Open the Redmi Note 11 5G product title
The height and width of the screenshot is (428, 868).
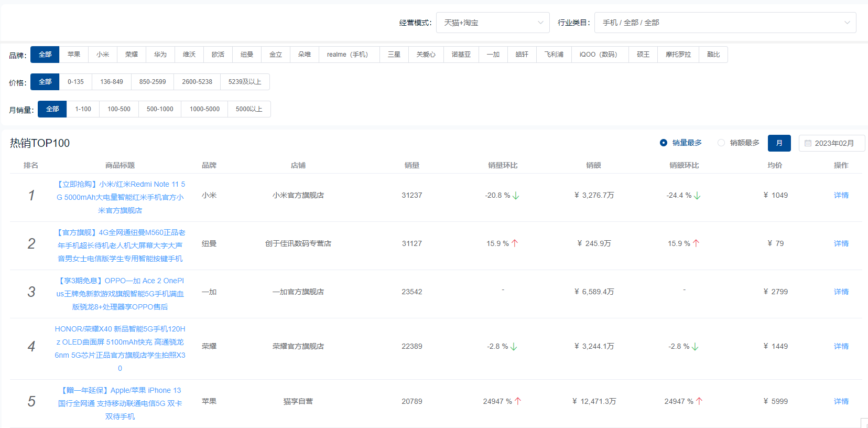[x=120, y=197]
